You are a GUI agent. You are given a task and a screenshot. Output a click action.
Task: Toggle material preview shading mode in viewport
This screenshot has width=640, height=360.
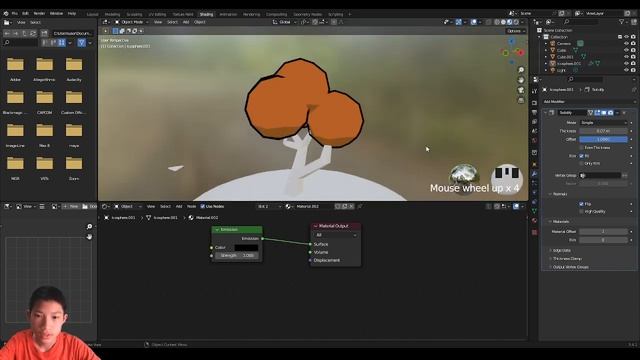coord(510,22)
